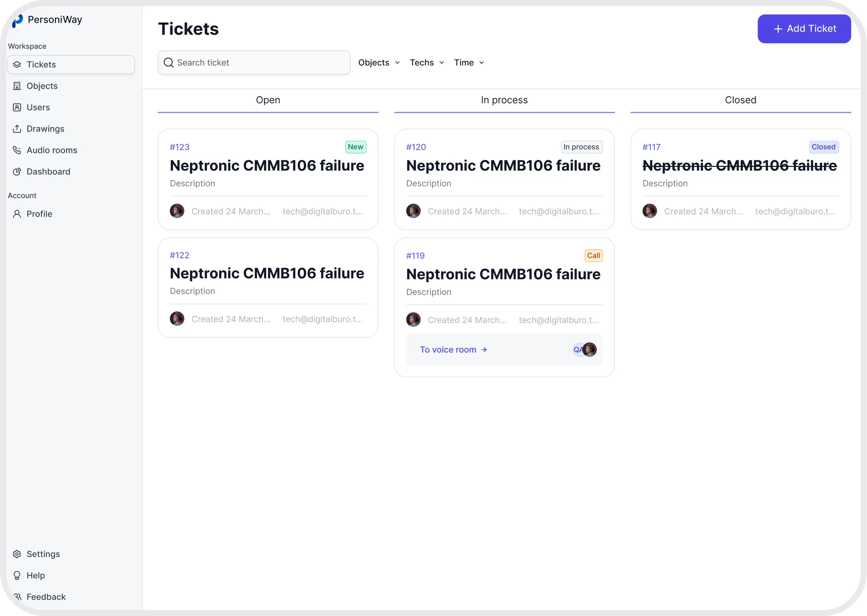The width and height of the screenshot is (867, 616).
Task: Click avatar thumbnail on ticket #117
Action: (650, 211)
